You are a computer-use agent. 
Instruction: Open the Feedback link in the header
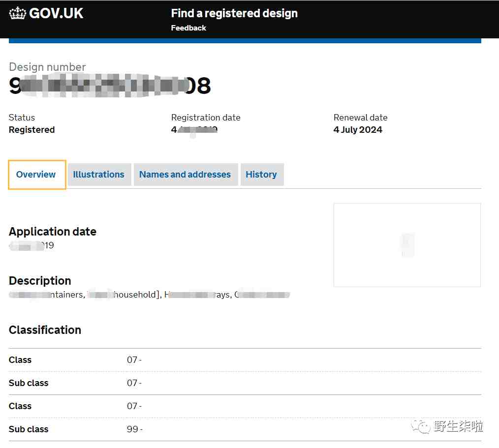pyautogui.click(x=188, y=28)
